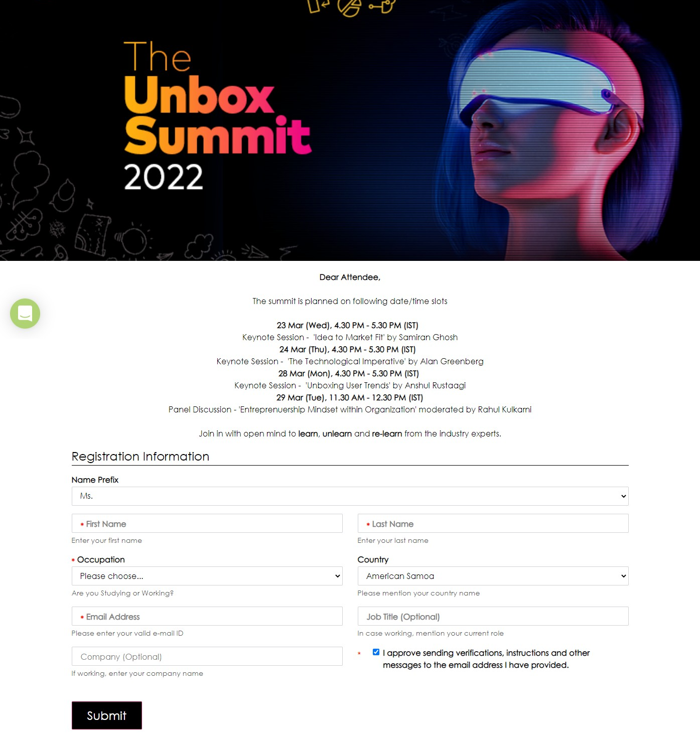This screenshot has height=738, width=700.
Task: Focus the First Name input field
Action: [x=207, y=523]
